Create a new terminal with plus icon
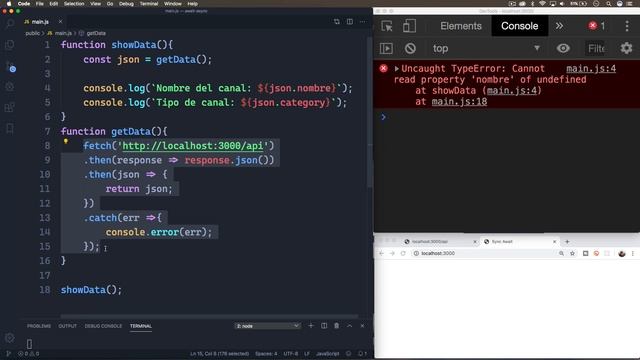The image size is (640, 360). (x=311, y=326)
